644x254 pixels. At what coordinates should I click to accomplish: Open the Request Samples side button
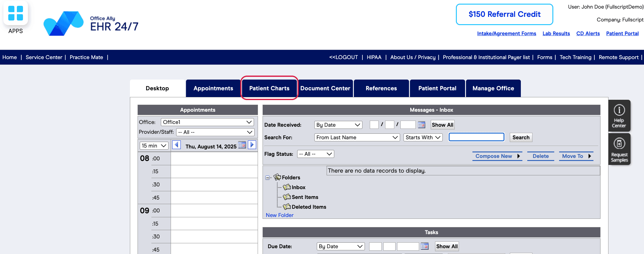click(x=619, y=149)
